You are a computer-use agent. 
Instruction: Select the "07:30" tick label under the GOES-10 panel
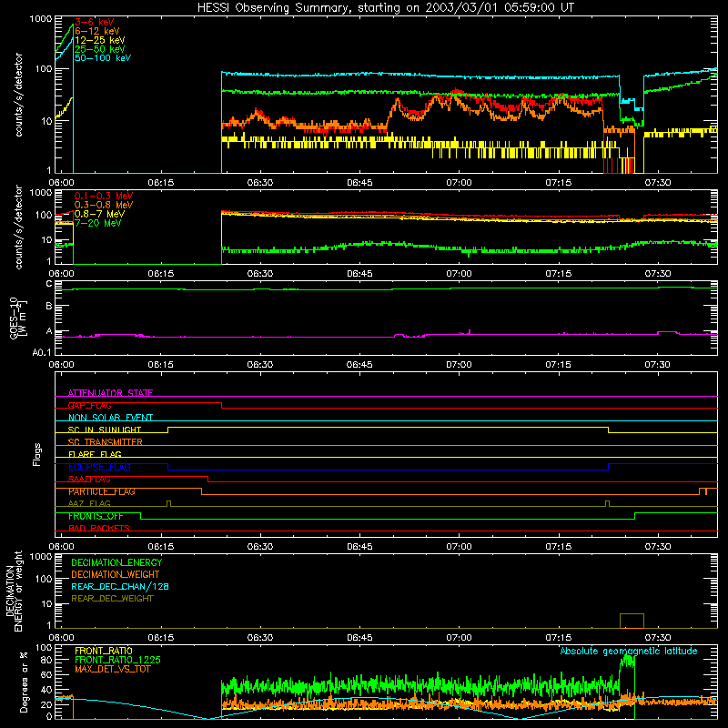click(657, 365)
